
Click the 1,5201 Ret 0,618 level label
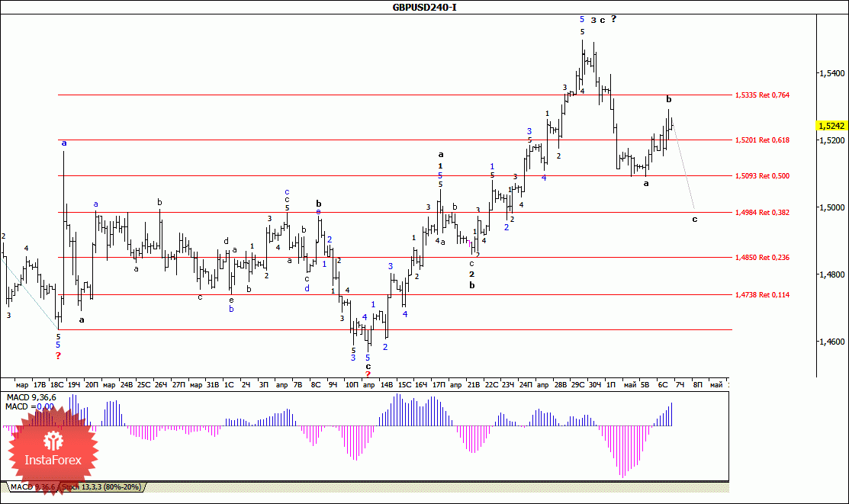762,140
